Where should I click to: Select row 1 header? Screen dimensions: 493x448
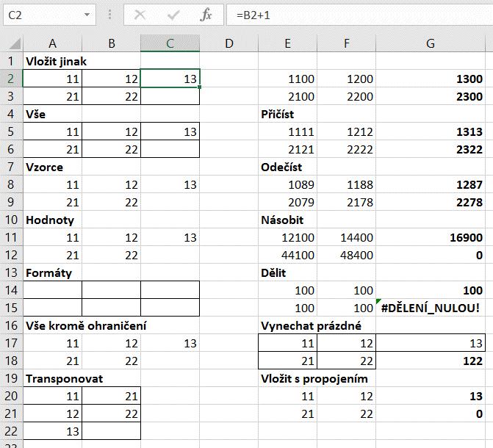[x=11, y=61]
